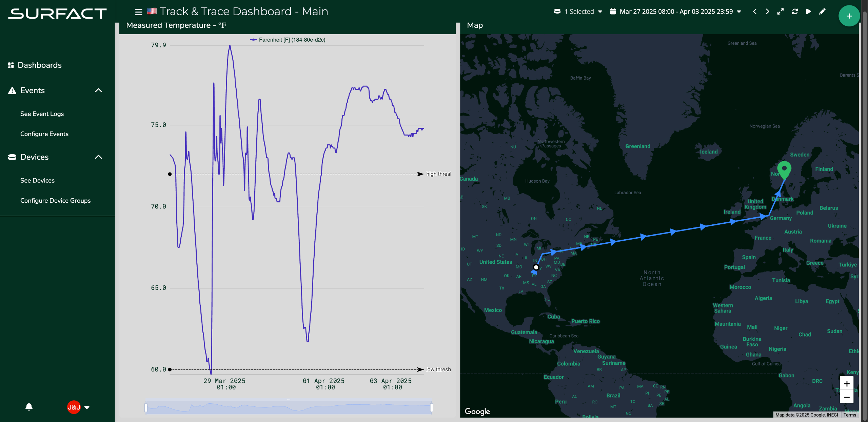Open notifications bell icon
868x422 pixels.
coord(29,406)
